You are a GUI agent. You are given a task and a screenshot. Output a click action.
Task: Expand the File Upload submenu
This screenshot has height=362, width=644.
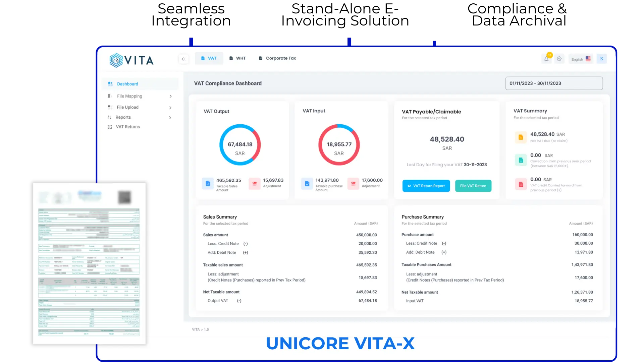coord(170,107)
